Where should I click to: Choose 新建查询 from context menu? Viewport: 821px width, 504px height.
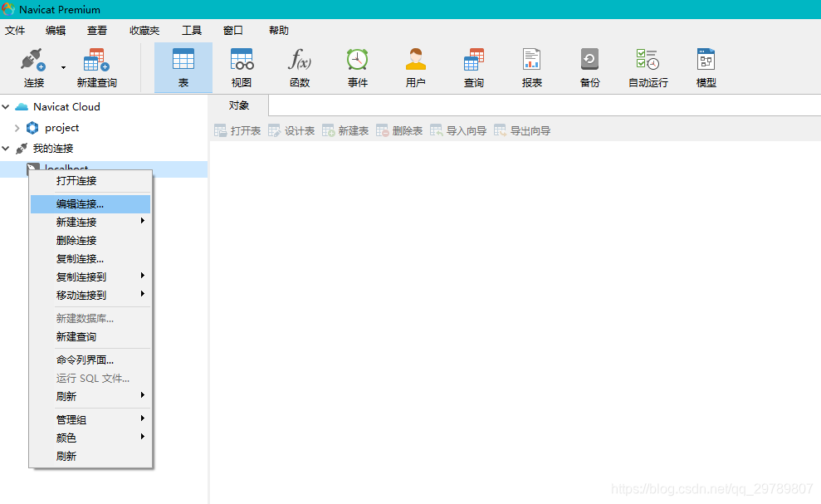(x=90, y=337)
